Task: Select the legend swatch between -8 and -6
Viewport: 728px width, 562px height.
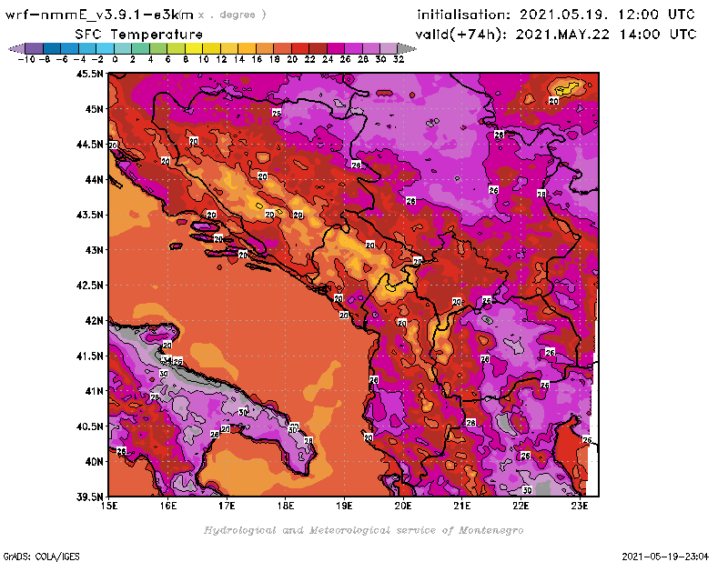Action: 52,49
